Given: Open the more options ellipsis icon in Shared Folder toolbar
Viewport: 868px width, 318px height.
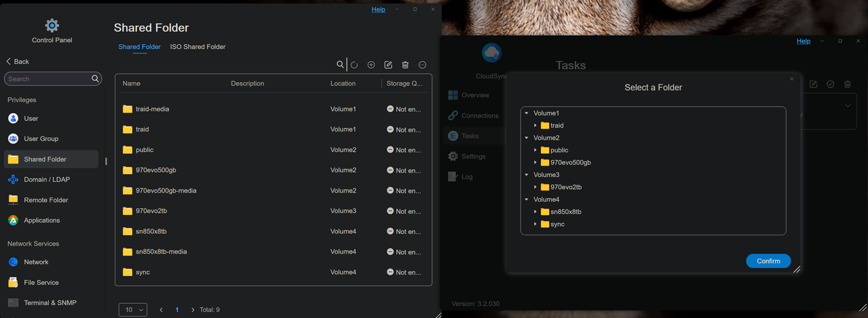Looking at the screenshot, I should coord(422,65).
